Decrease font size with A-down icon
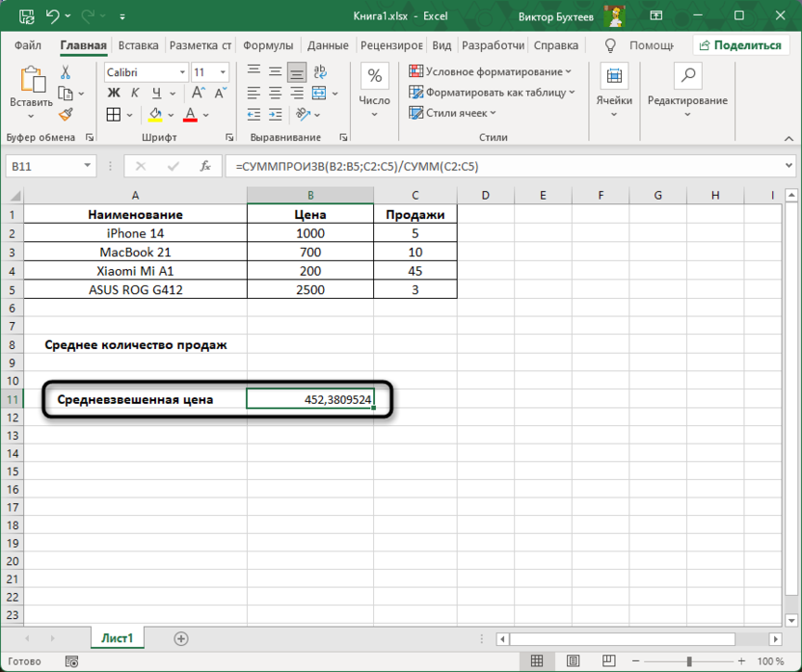This screenshot has width=802, height=672. pos(221,94)
